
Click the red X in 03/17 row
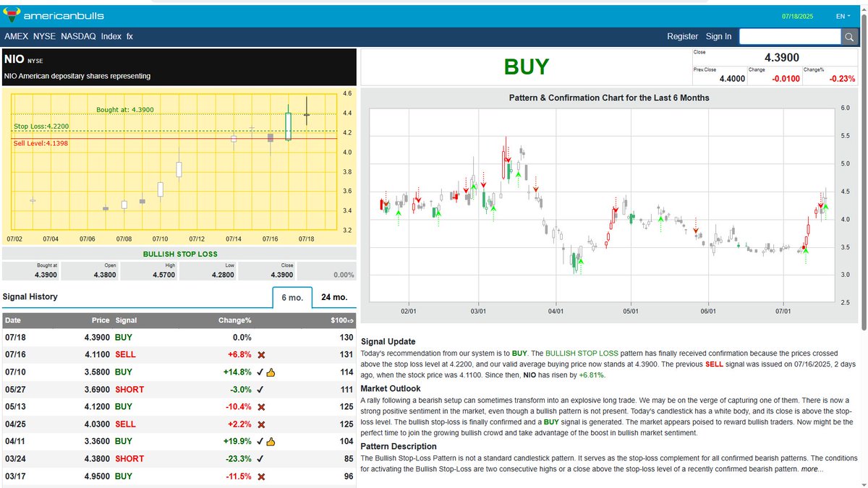(x=261, y=476)
